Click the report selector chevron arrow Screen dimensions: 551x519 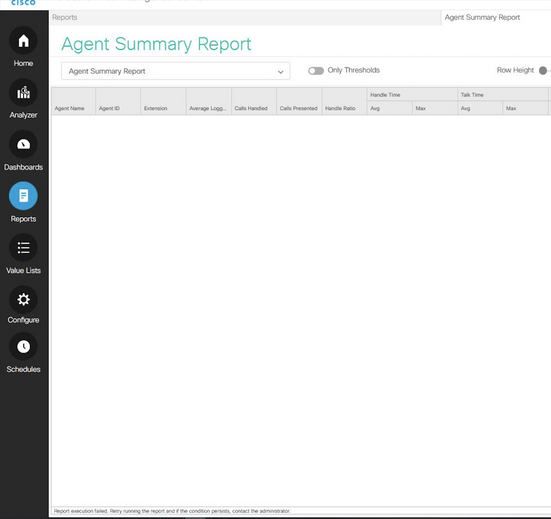(x=280, y=72)
